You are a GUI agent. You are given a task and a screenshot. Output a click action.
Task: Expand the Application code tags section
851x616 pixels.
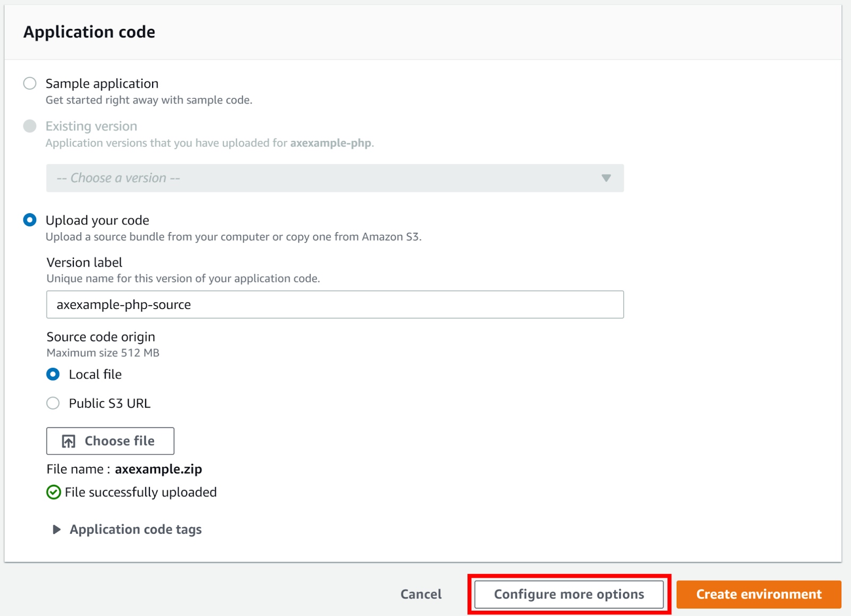135,529
